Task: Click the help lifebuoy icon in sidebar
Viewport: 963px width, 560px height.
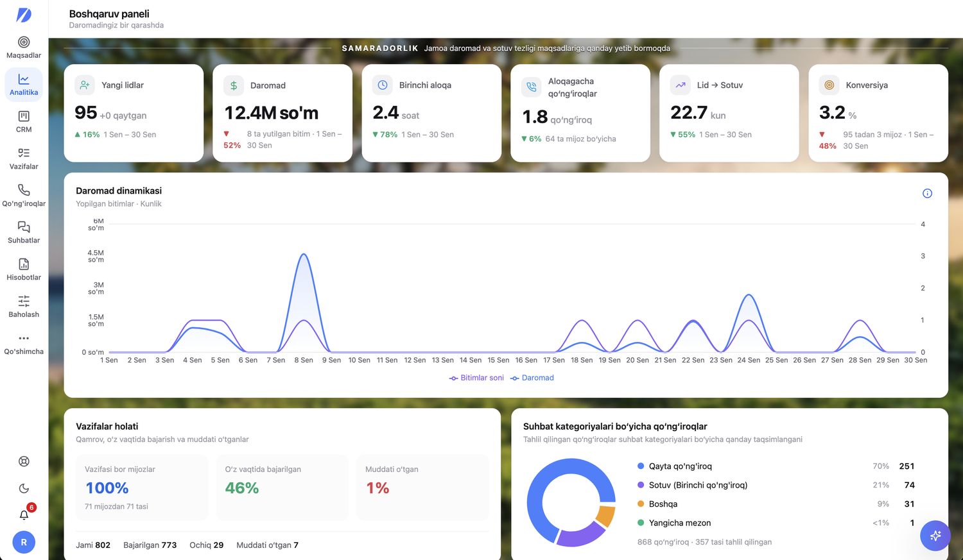Action: click(x=24, y=461)
